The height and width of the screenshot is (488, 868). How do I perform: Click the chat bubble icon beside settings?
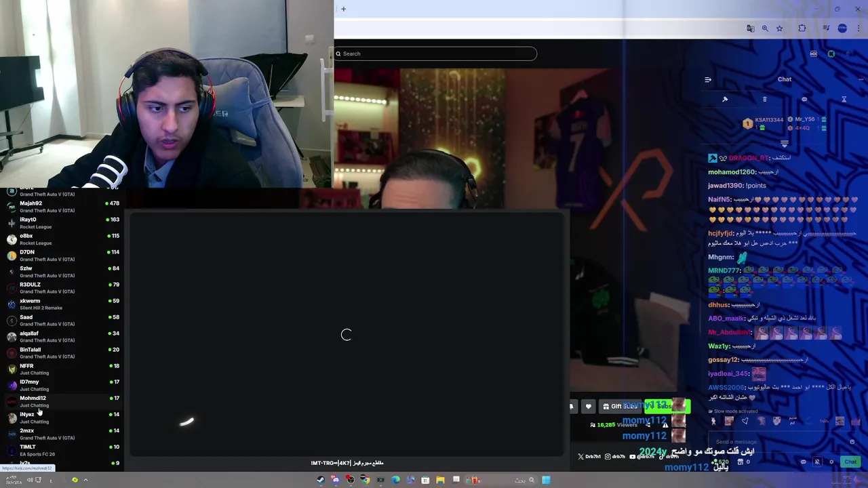click(x=804, y=462)
